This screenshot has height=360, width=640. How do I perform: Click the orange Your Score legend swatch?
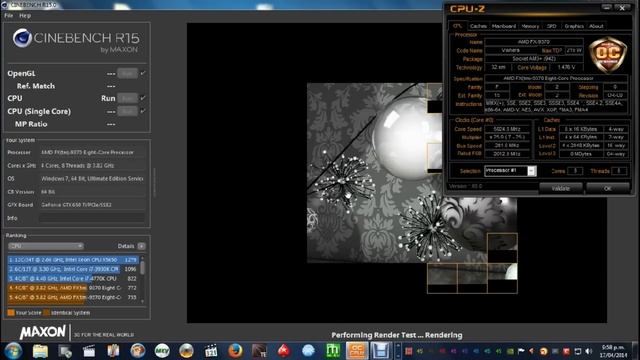[11, 313]
